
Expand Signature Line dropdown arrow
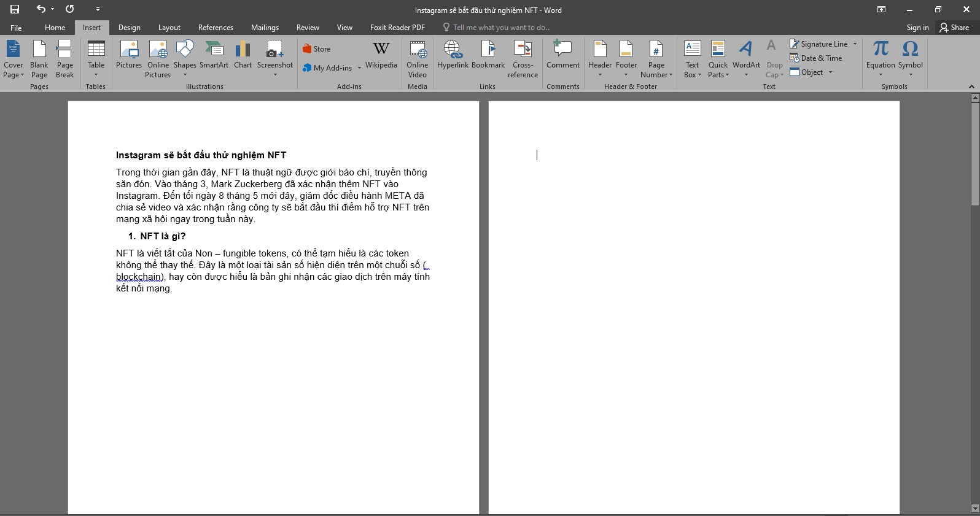[x=855, y=44]
